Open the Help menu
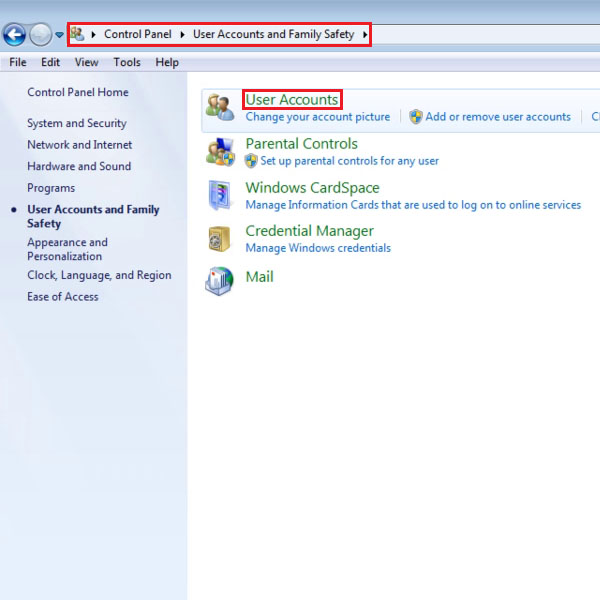This screenshot has width=600, height=600. [x=167, y=62]
